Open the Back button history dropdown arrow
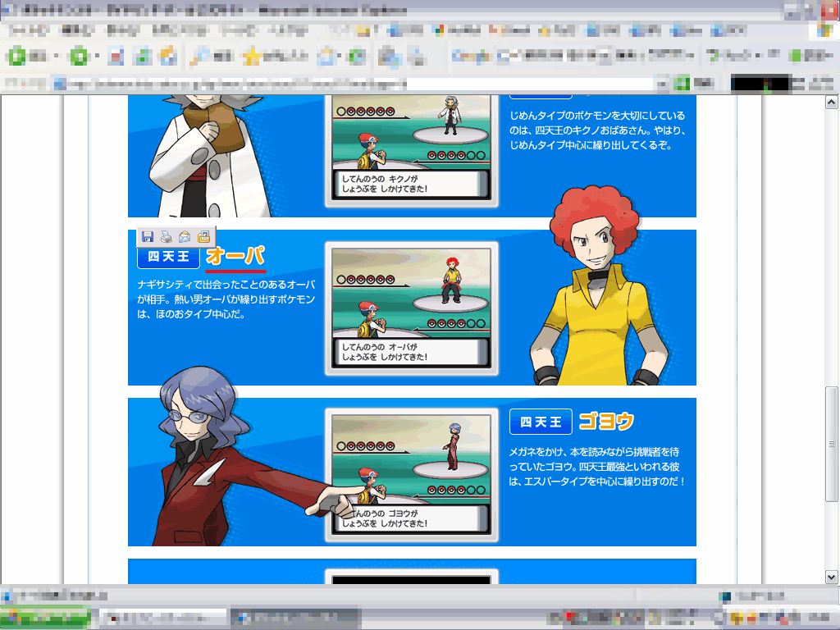The width and height of the screenshot is (840, 630). [56, 56]
